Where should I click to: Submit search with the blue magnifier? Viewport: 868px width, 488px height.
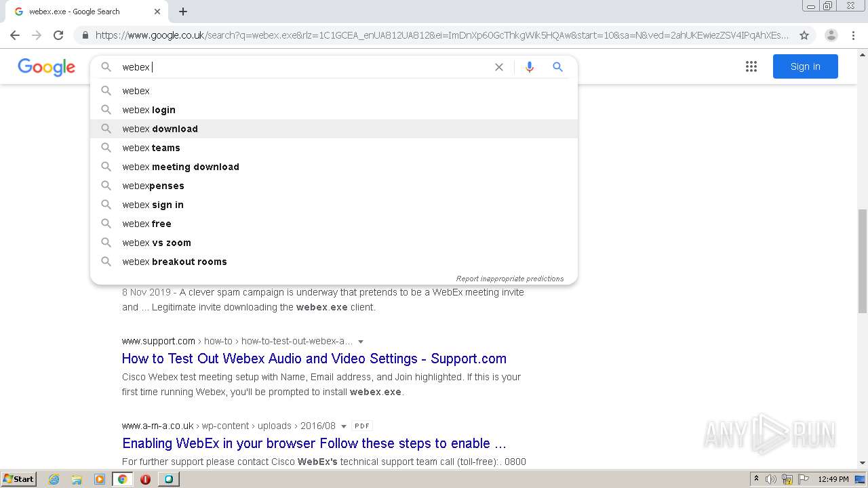coord(557,67)
